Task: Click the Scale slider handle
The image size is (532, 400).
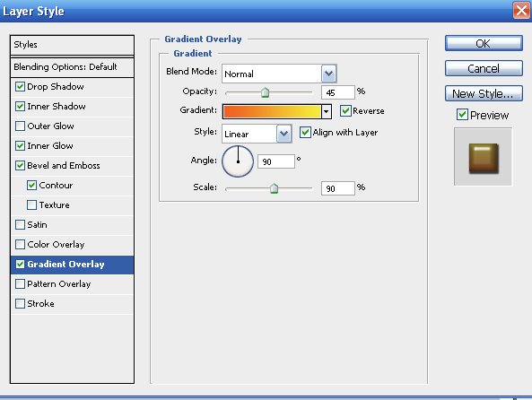Action: pyautogui.click(x=274, y=188)
